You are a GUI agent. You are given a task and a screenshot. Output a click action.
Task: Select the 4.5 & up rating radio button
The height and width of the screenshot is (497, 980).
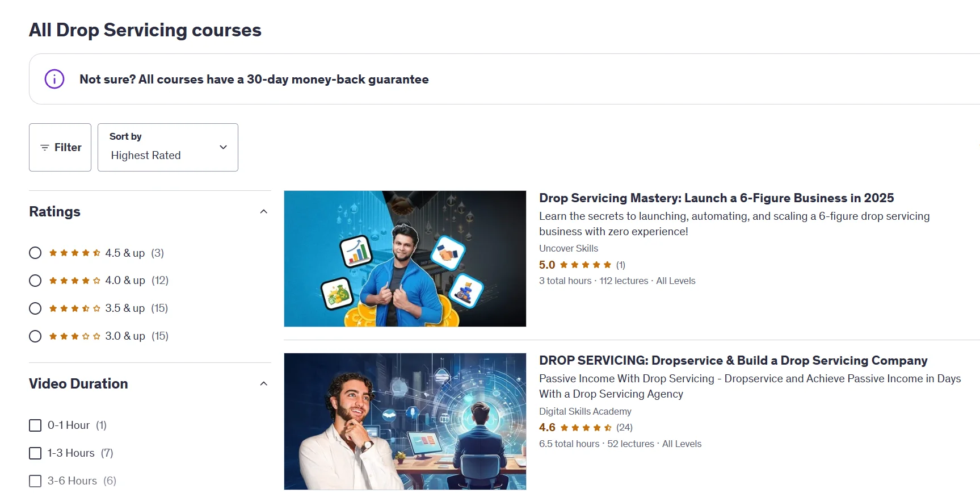[x=35, y=253]
